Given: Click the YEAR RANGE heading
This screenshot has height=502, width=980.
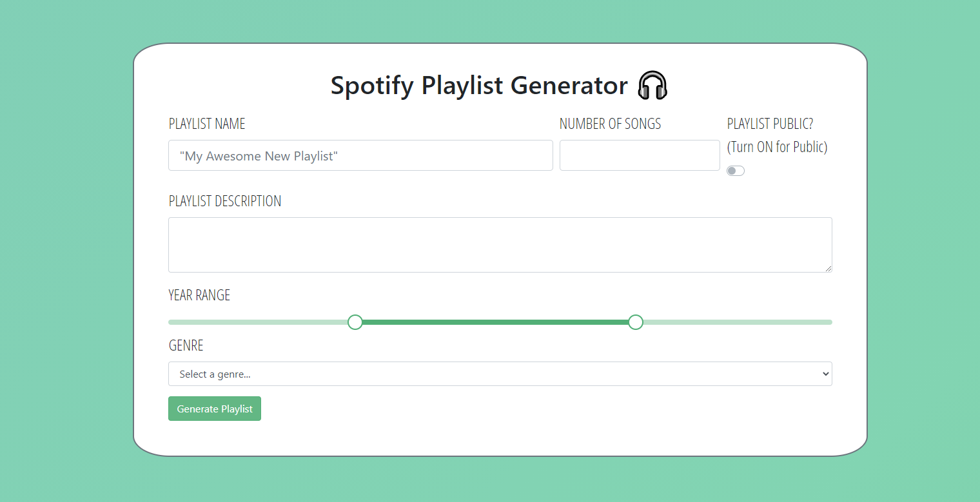Looking at the screenshot, I should 199,294.
